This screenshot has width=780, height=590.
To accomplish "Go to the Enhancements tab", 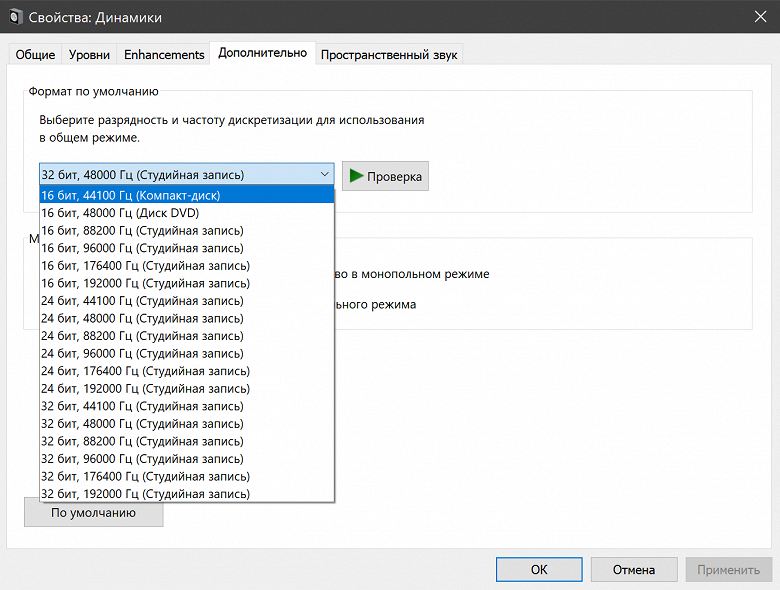I will (164, 54).
